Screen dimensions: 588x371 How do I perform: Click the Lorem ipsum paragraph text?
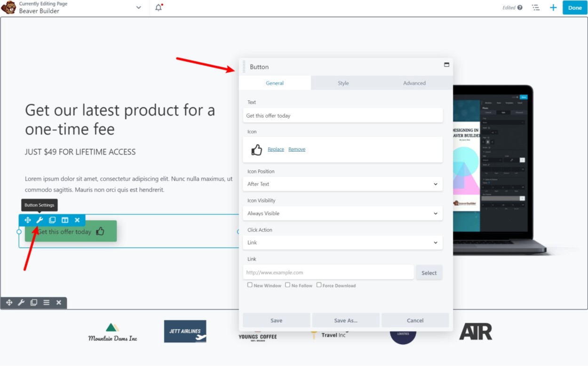(129, 185)
